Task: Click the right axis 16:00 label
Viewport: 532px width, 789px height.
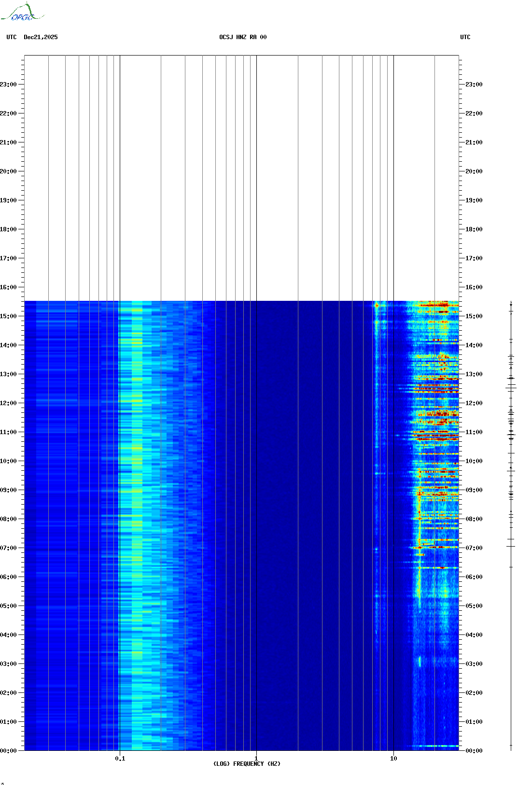Action: (x=474, y=287)
